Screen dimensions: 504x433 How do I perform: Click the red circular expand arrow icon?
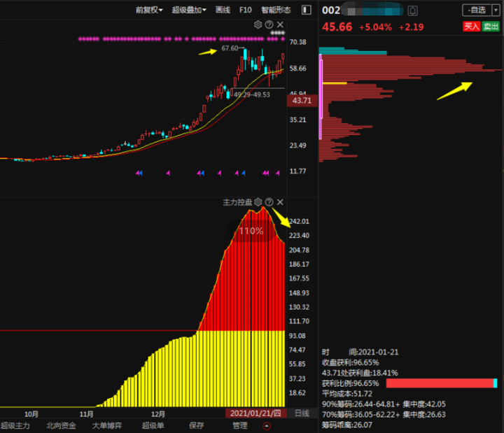coord(267,426)
